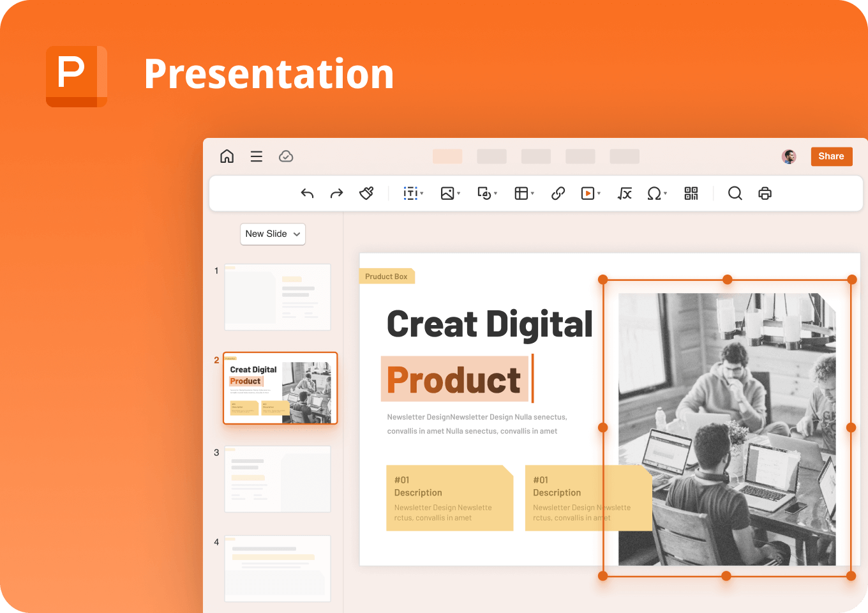Click the user profile avatar
868x613 pixels.
click(x=789, y=156)
